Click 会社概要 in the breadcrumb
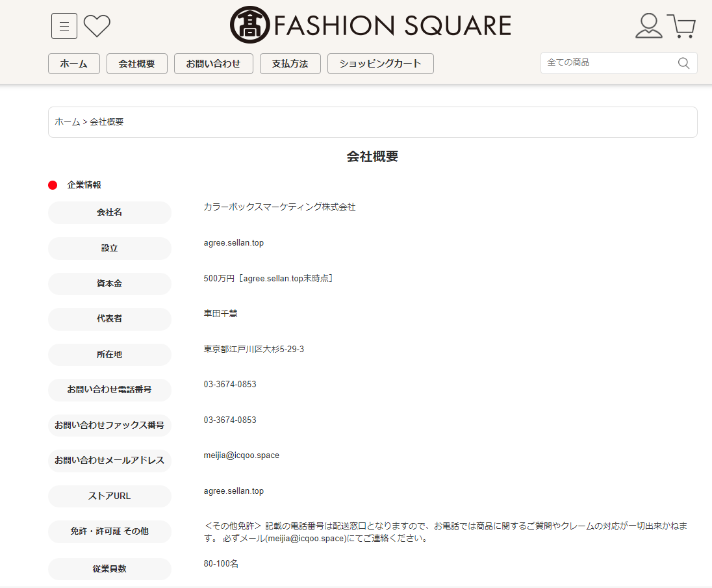 click(x=107, y=121)
